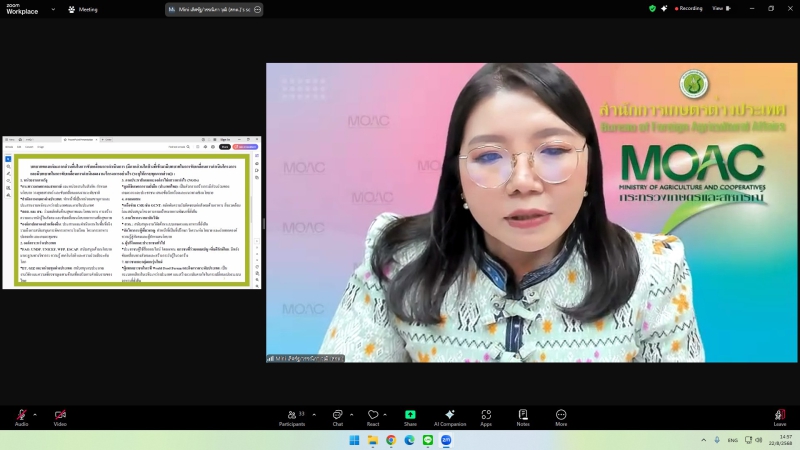Screen dimensions: 800x450
Task: Open the Apps panel
Action: point(486,415)
